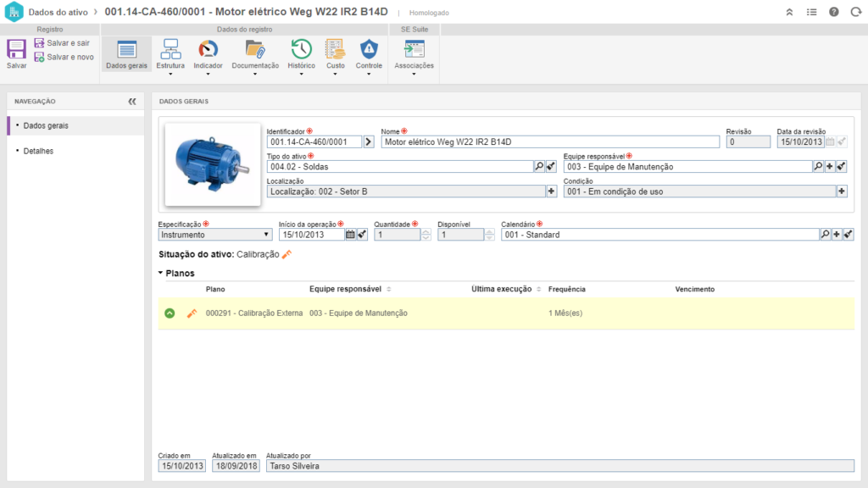The image size is (868, 488).
Task: Open the Histórico clock icon
Action: pyautogui.click(x=301, y=50)
